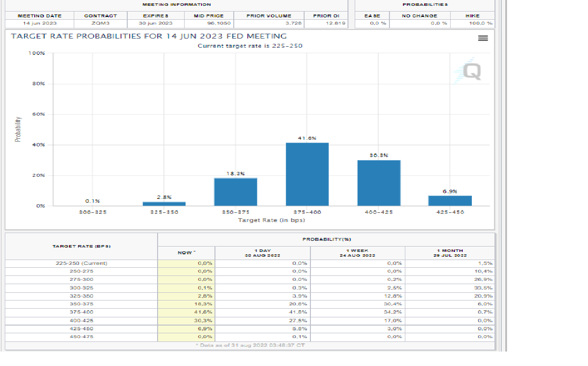Click the Mid Price value 96.1050
This screenshot has width=588, height=366.
tap(209, 23)
